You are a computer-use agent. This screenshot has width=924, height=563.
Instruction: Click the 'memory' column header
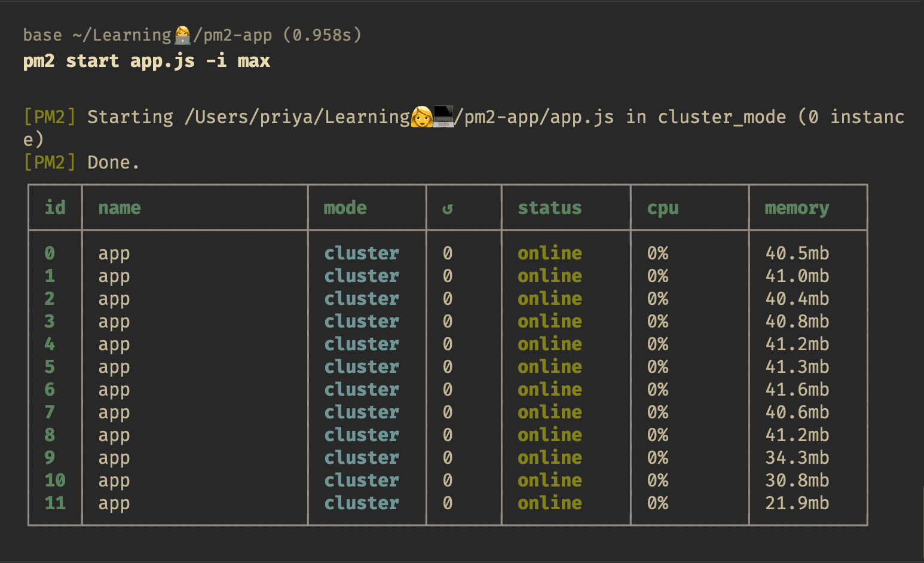coord(797,209)
